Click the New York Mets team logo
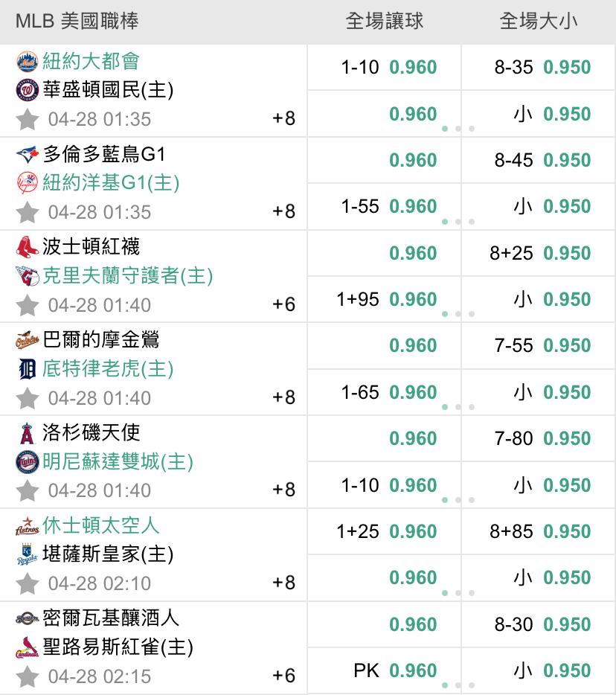Image resolution: width=616 pixels, height=695 pixels. 27,61
